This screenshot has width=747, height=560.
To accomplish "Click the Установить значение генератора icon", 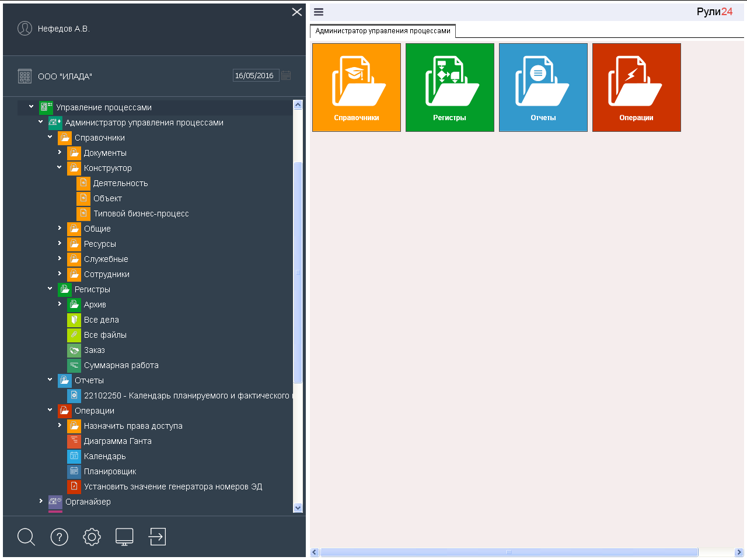I will coord(74,487).
